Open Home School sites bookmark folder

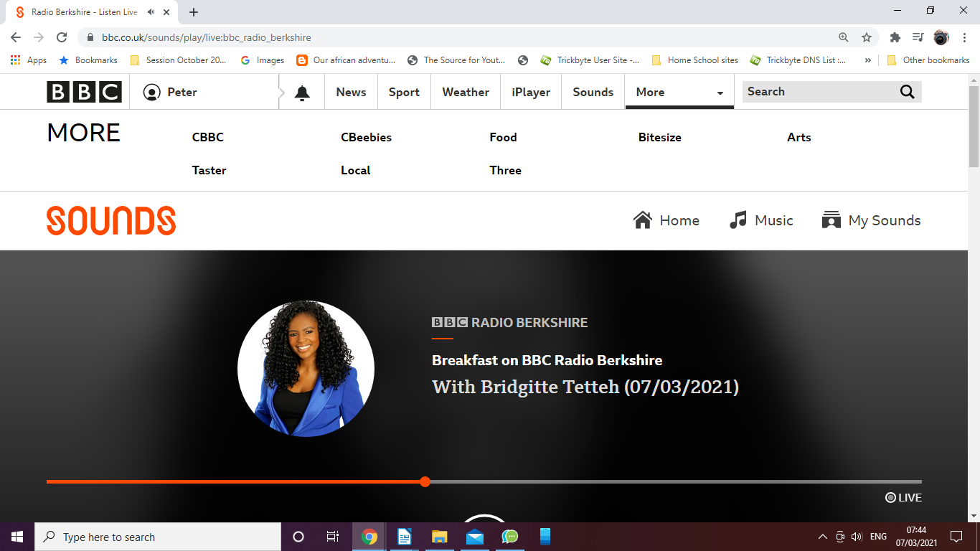click(695, 60)
